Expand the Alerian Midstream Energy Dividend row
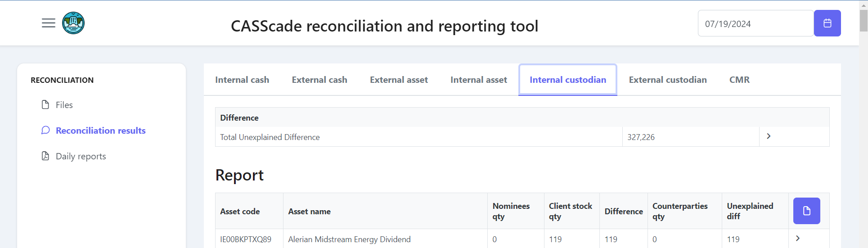 coord(797,239)
